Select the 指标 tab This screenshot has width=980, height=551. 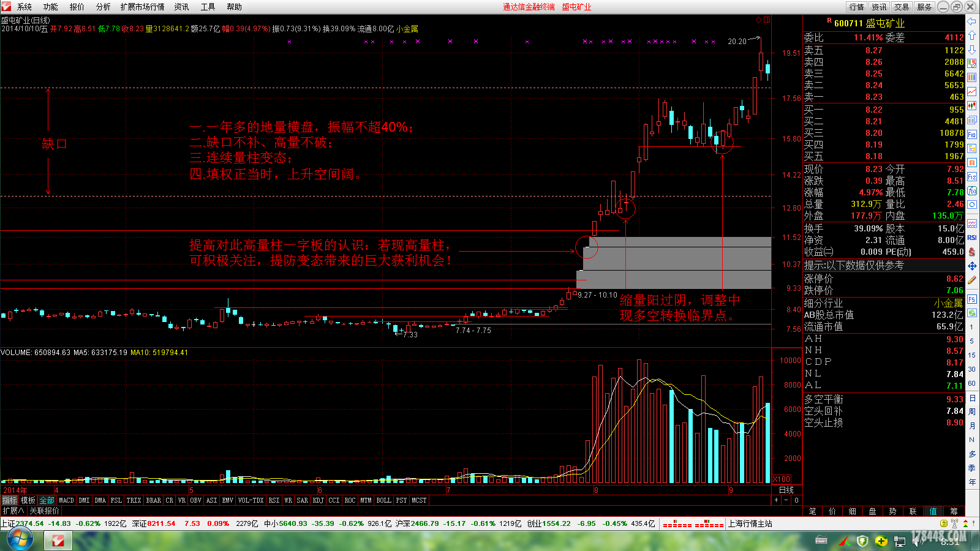[x=10, y=500]
